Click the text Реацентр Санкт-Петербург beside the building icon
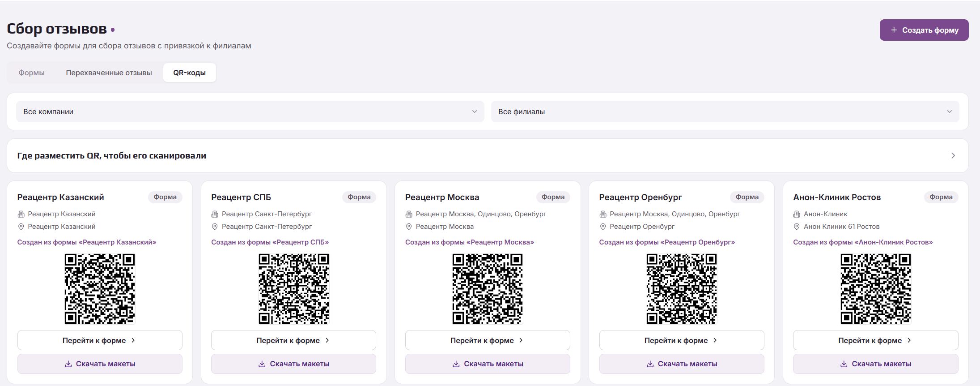The height and width of the screenshot is (386, 980). (267, 214)
